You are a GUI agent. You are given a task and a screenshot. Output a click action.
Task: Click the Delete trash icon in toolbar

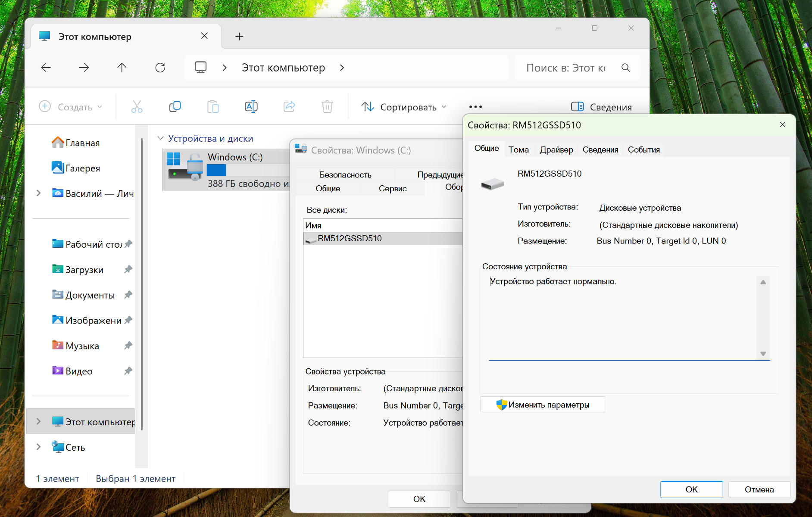(327, 106)
